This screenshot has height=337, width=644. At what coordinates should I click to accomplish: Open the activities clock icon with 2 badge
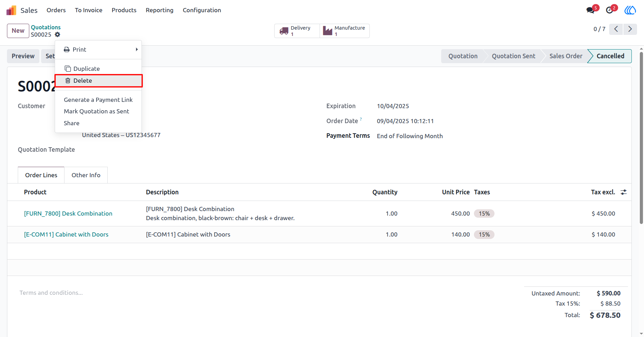pos(609,10)
